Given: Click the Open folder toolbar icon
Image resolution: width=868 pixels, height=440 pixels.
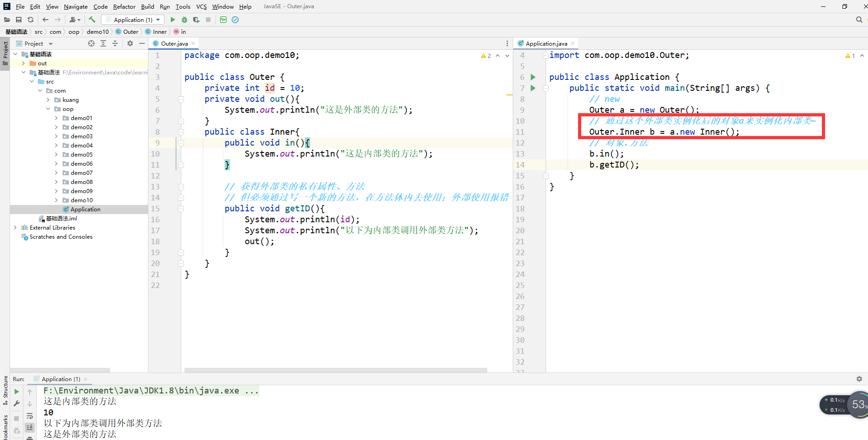Looking at the screenshot, I should pyautogui.click(x=7, y=20).
